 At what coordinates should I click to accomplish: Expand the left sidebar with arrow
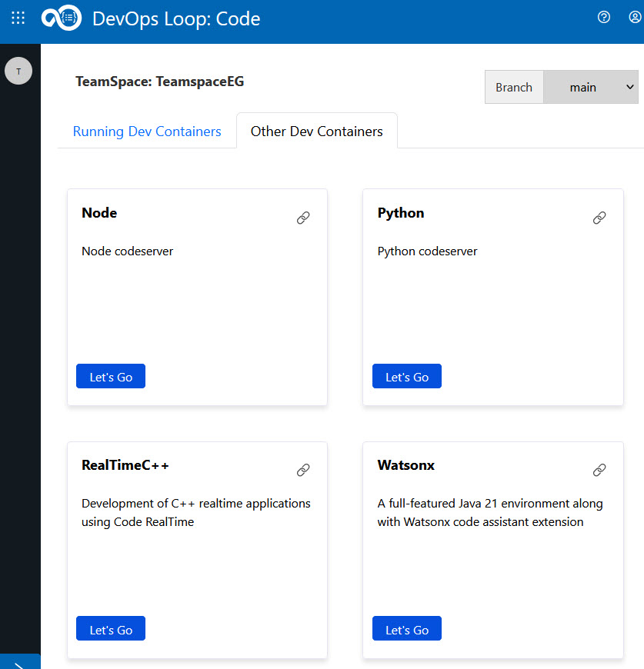tap(20, 663)
